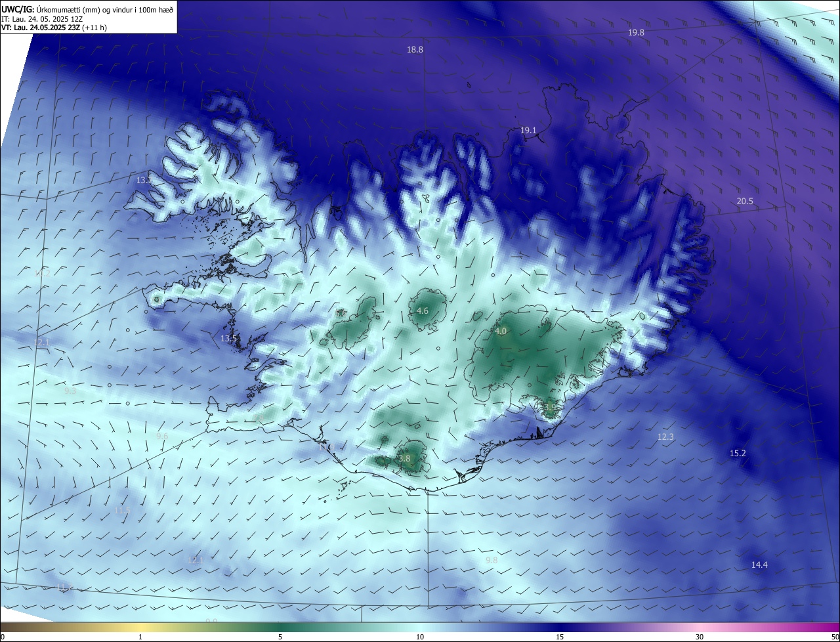Click the legend tick label 10
This screenshot has height=642, width=840.
(x=420, y=637)
